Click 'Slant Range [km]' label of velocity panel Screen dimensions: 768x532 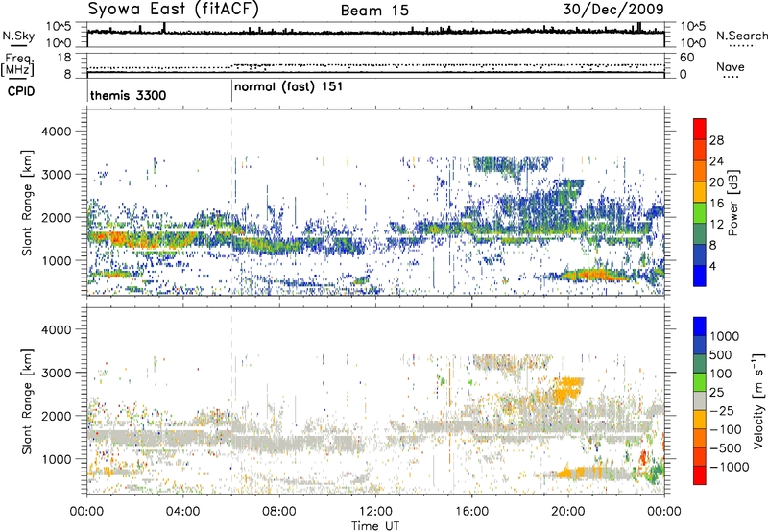click(27, 401)
